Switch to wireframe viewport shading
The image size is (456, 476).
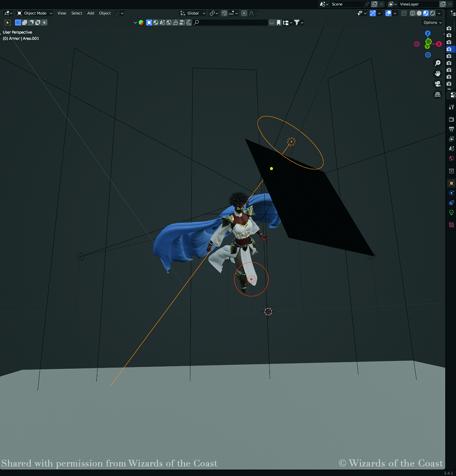point(413,13)
